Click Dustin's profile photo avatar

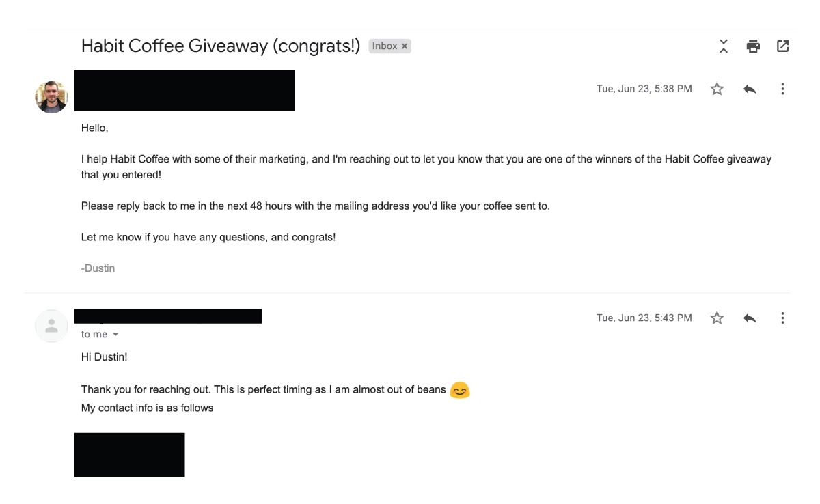point(51,97)
